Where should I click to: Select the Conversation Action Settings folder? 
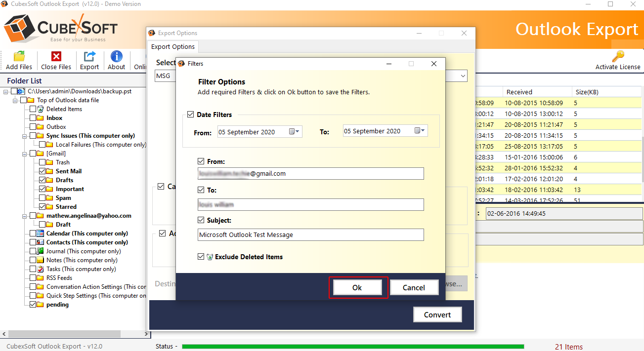pos(96,287)
